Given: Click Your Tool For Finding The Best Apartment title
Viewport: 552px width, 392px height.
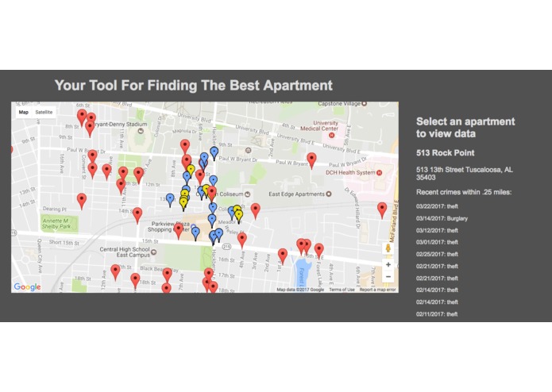Looking at the screenshot, I should coord(194,86).
